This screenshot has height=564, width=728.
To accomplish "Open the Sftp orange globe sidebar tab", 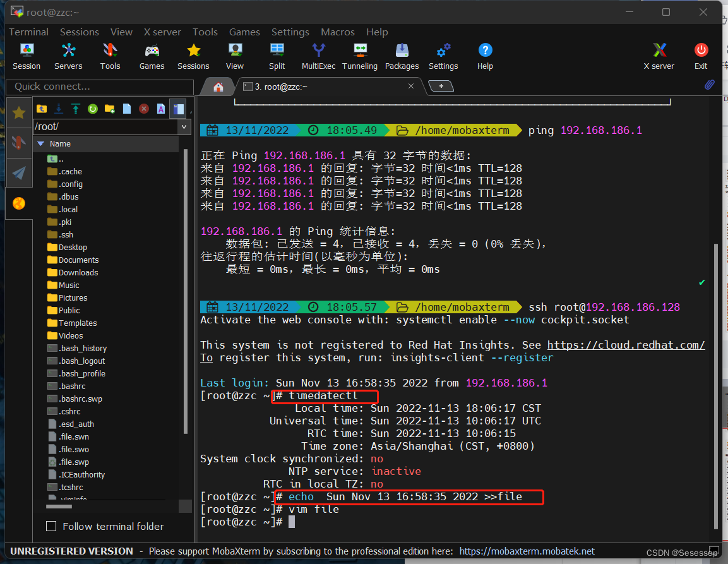I will [19, 203].
